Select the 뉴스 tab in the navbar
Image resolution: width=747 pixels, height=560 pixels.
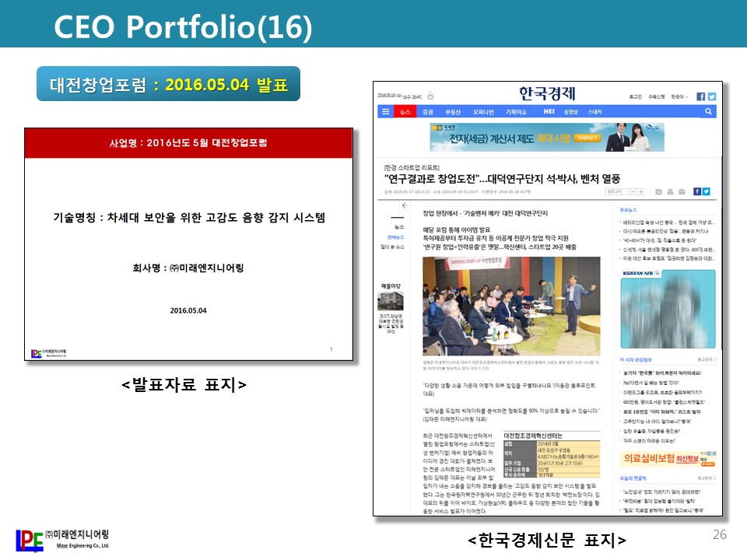(x=405, y=112)
